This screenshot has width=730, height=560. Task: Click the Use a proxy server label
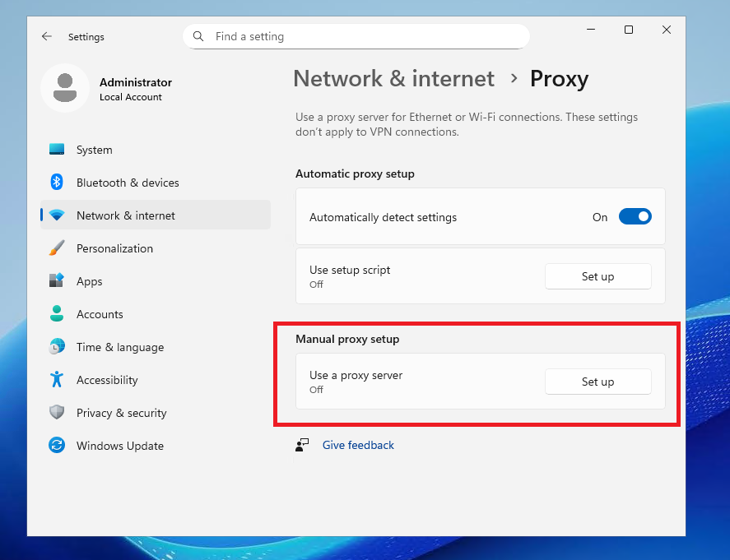[356, 375]
